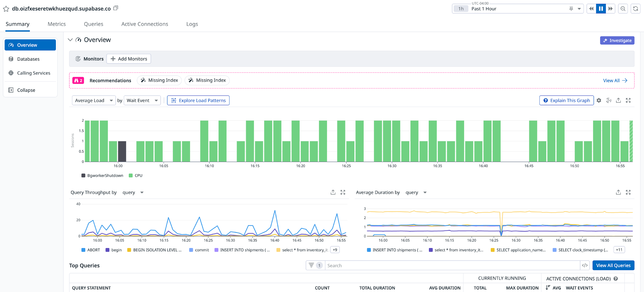This screenshot has height=292, width=644.
Task: Step the time range backward
Action: click(591, 9)
